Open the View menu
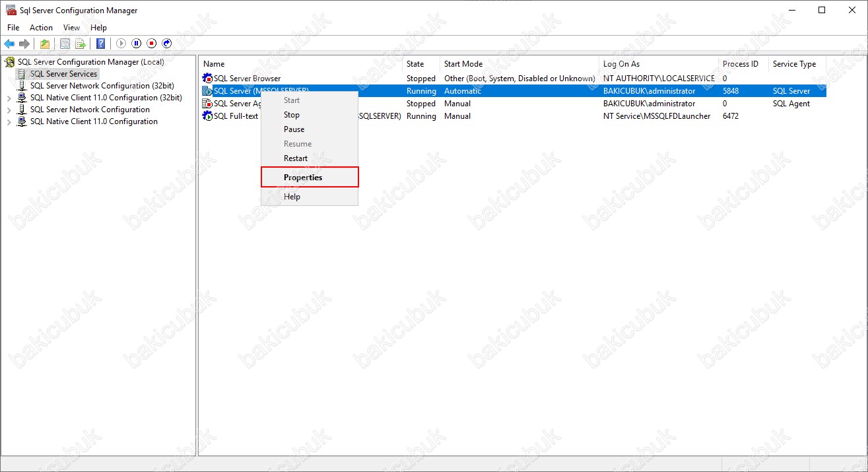This screenshot has width=868, height=472. click(71, 28)
